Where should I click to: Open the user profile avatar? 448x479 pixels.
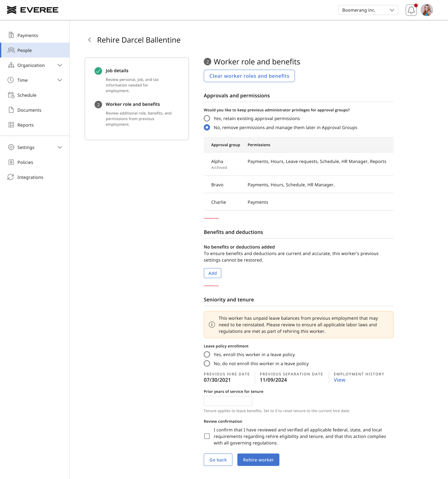click(x=427, y=10)
